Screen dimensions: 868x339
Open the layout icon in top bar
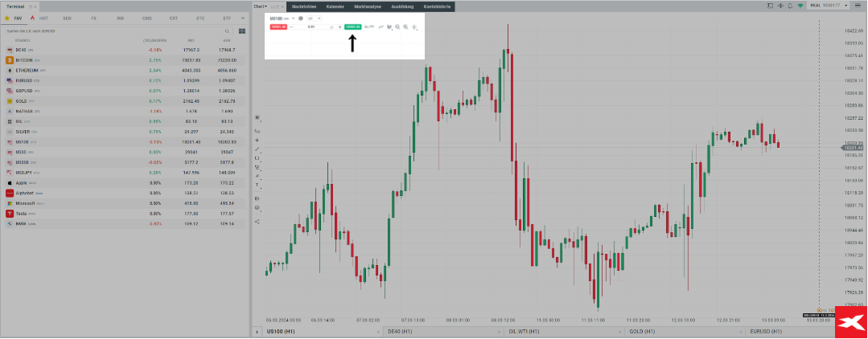[770, 6]
